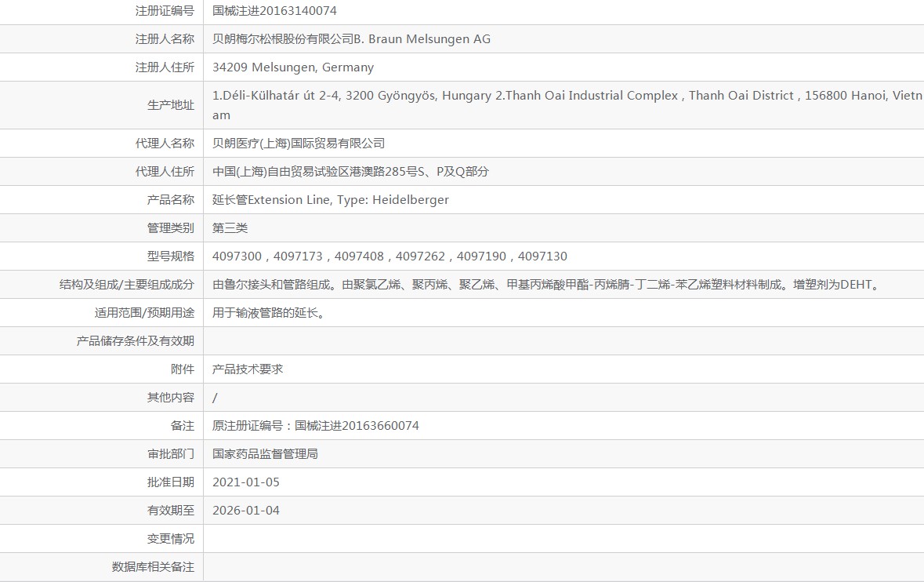Open the 产品技术要求 attachment
This screenshot has width=924, height=582.
(248, 369)
